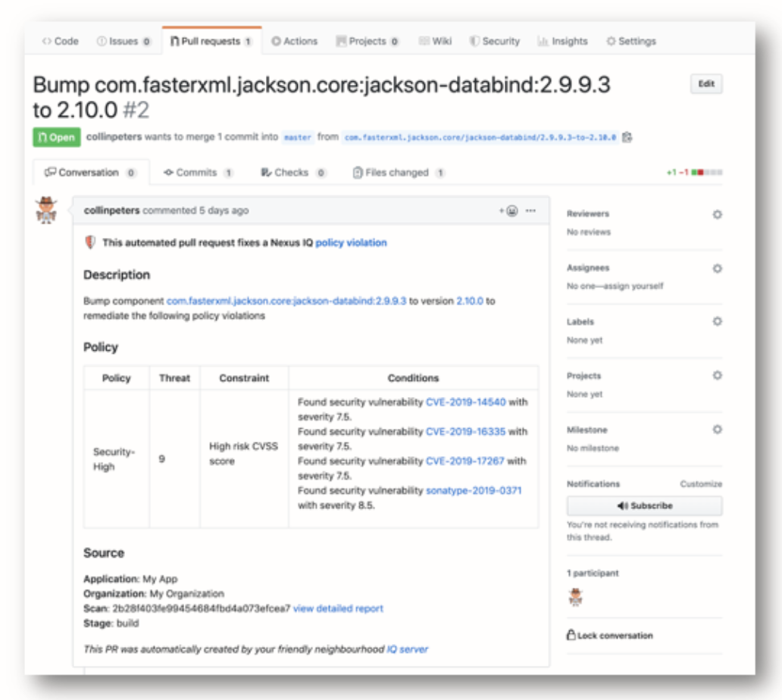Open the Customize notifications option

[x=701, y=484]
